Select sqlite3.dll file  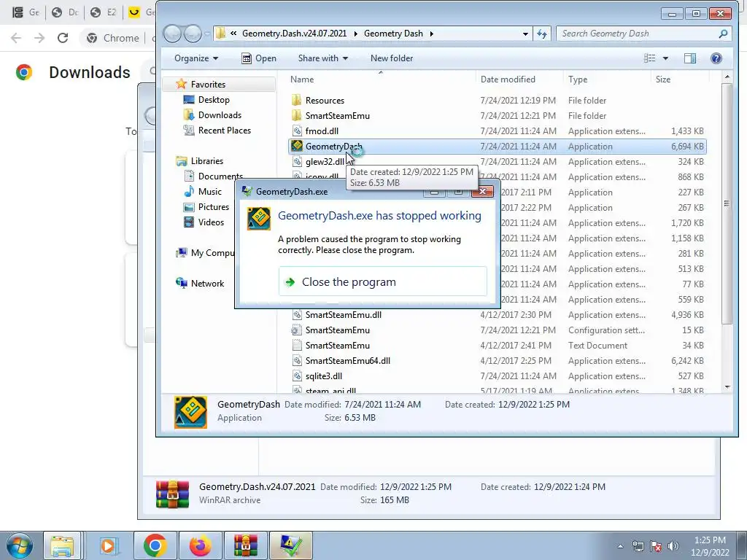(323, 376)
